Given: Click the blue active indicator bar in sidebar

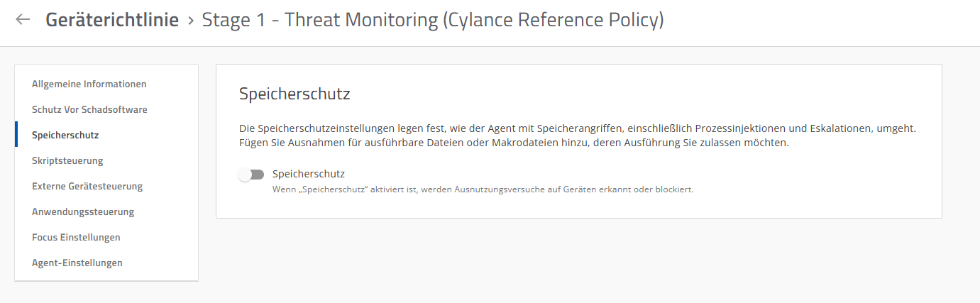Looking at the screenshot, I should click(16, 135).
